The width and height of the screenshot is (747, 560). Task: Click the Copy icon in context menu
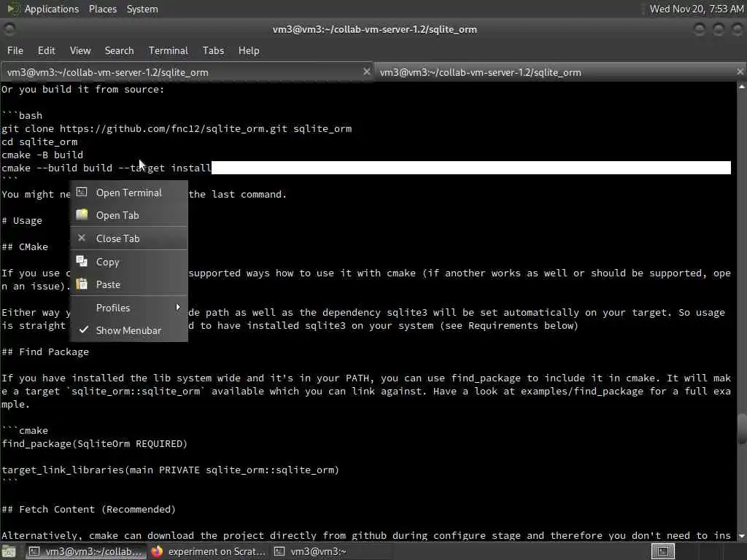82,261
